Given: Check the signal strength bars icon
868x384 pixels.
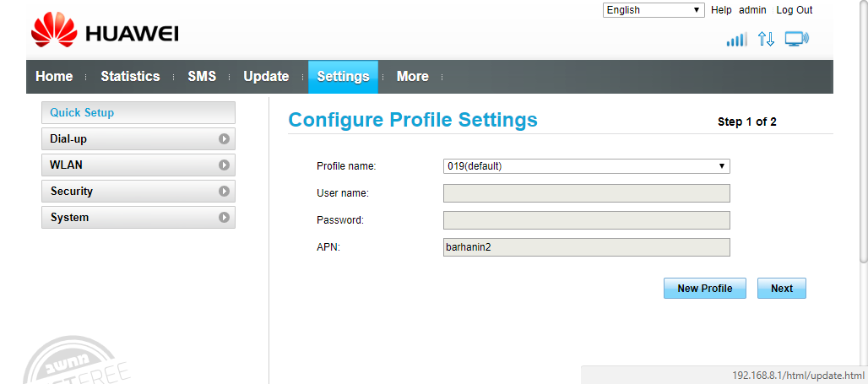Looking at the screenshot, I should 736,39.
